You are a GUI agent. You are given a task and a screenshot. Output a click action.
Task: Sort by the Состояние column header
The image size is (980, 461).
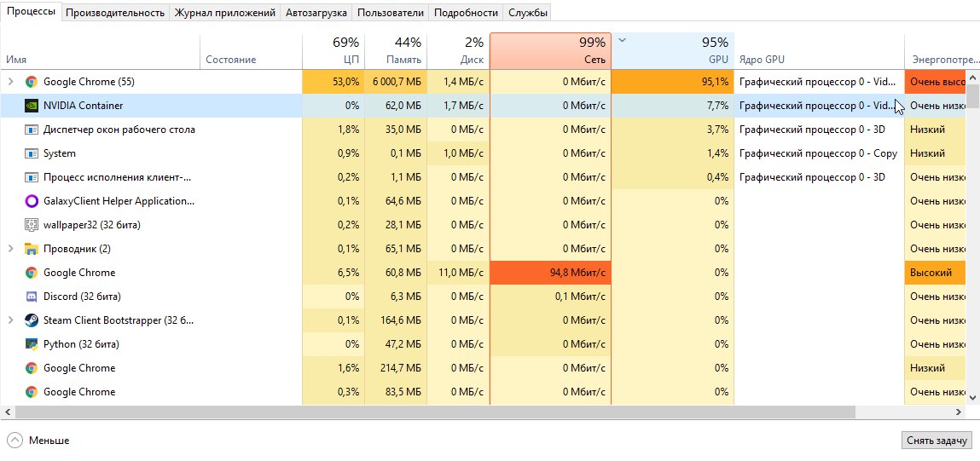tap(251, 51)
